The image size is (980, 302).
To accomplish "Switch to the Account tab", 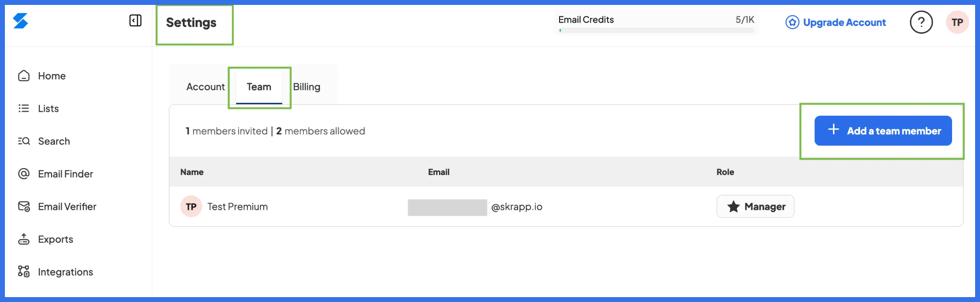I will click(205, 87).
